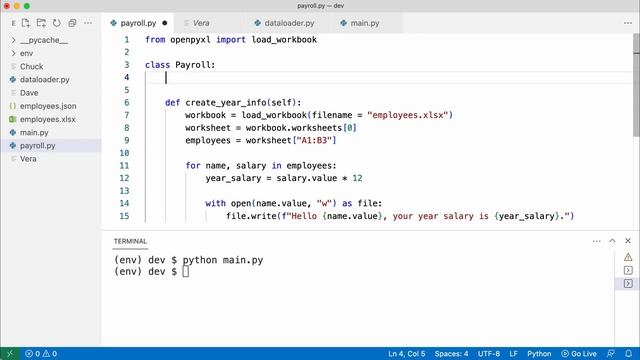This screenshot has height=360, width=640.
Task: Expand the env folder
Action: click(51, 53)
